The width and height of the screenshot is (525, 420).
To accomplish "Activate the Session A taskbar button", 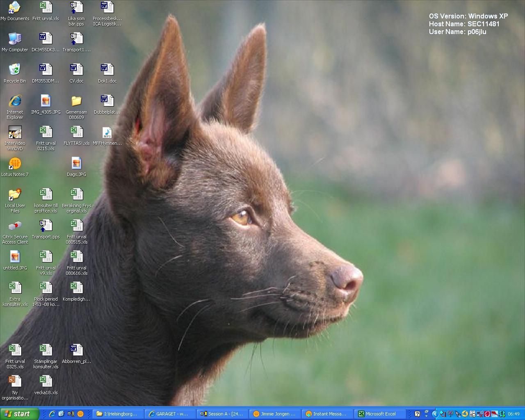I will click(222, 414).
